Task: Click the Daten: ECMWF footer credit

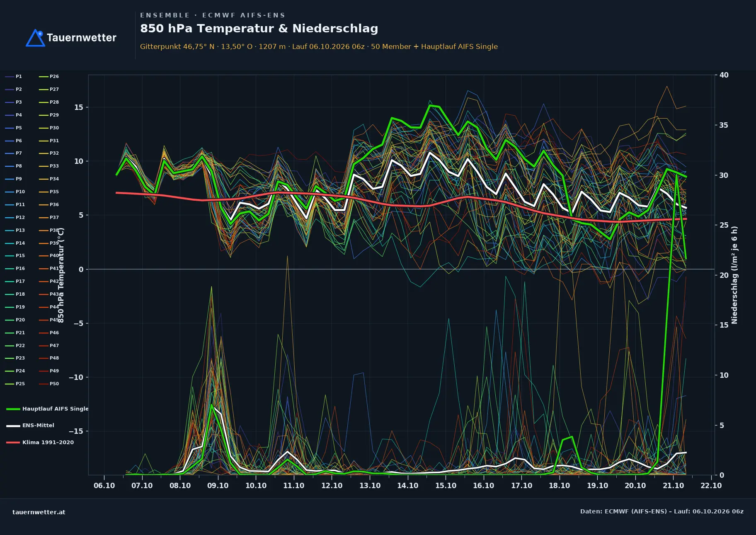Action: 661,511
